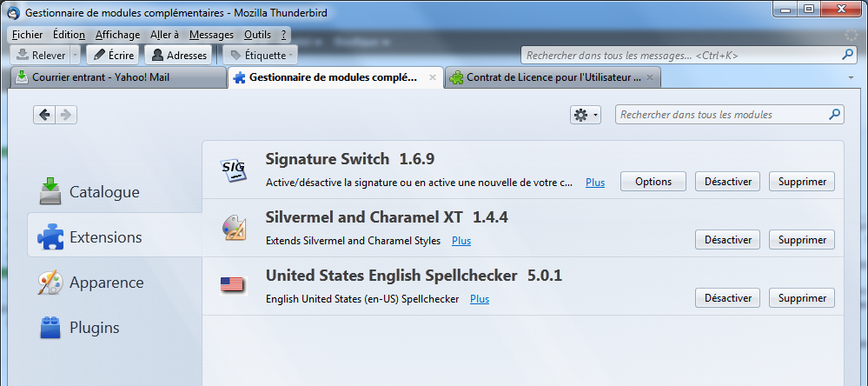
Task: Click the Silvermel and Charamel palette icon
Action: (x=234, y=228)
